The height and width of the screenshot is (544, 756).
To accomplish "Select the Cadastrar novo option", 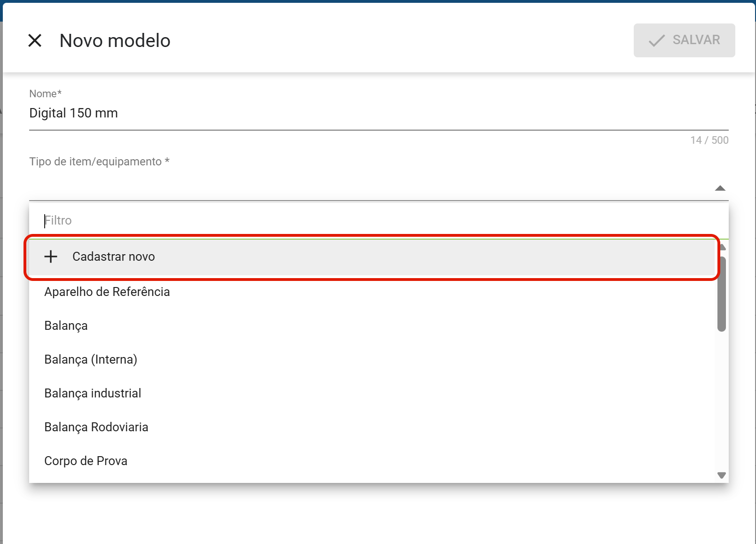I will (x=371, y=257).
